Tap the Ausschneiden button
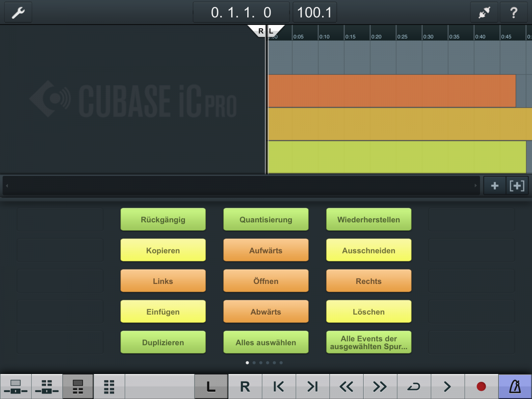The image size is (532, 399). tap(369, 250)
